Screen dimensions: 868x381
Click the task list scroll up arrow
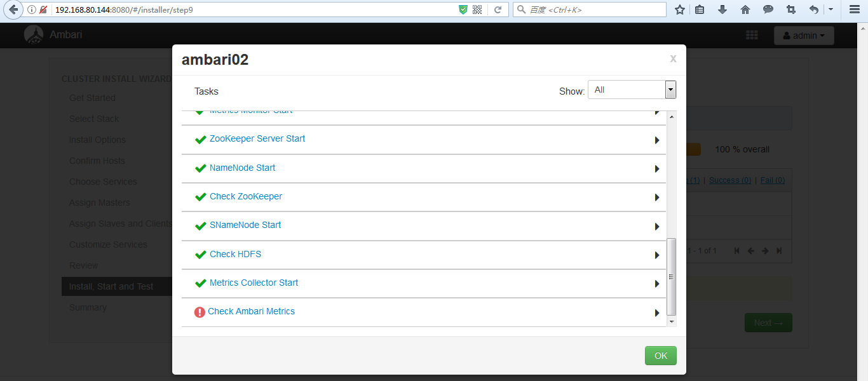click(x=671, y=116)
